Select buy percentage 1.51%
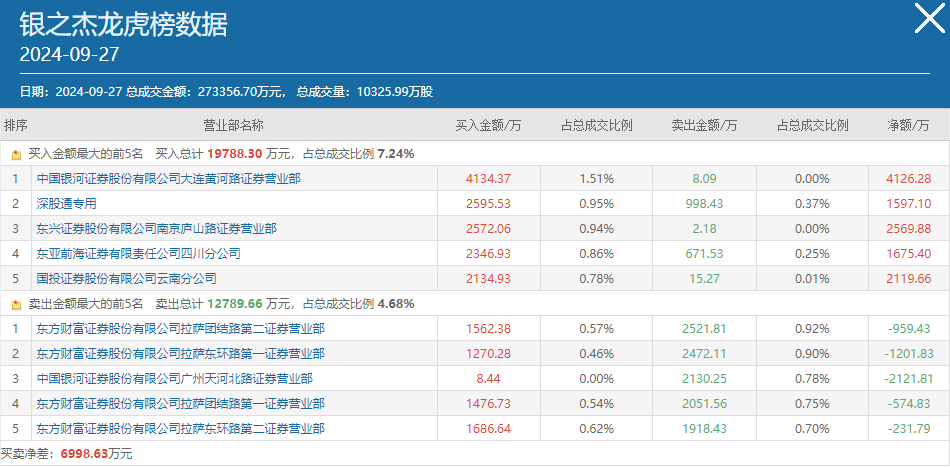Screen dimensions: 950x467 597,179
